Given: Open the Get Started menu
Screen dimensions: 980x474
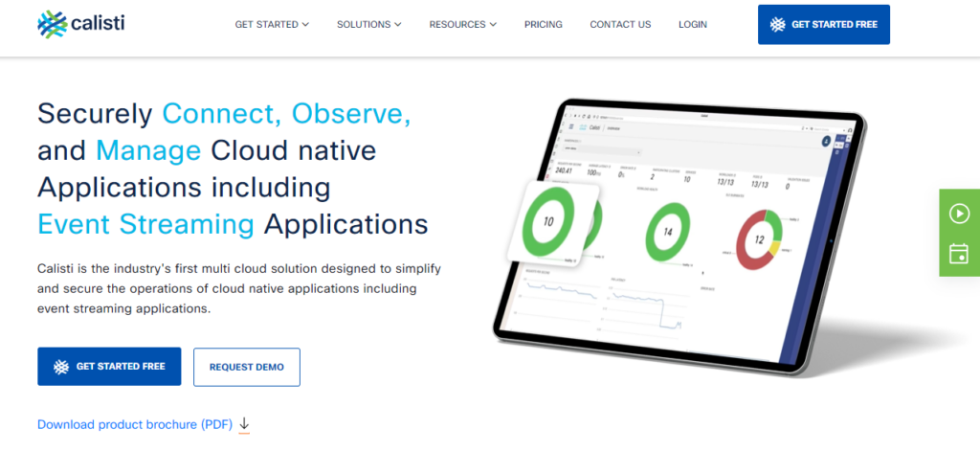Looking at the screenshot, I should click(x=272, y=24).
